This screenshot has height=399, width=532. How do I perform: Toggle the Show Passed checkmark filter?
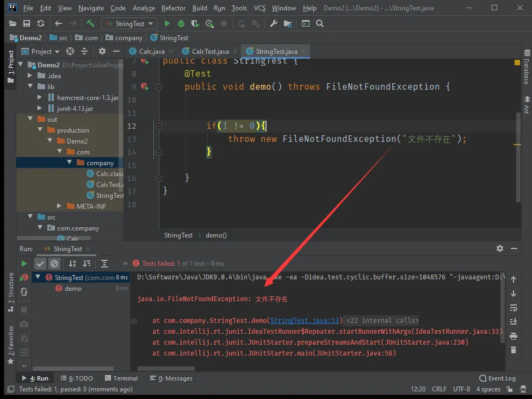40,264
